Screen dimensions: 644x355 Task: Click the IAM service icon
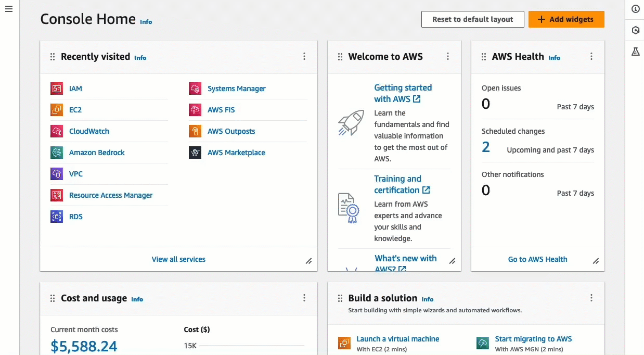pyautogui.click(x=57, y=88)
